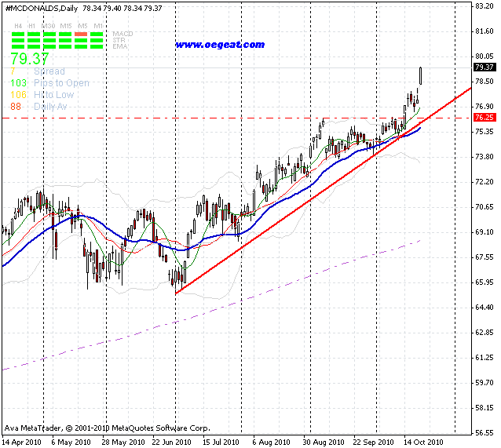The width and height of the screenshot is (501, 448).
Task: Click the Pips to Open label
Action: [x=62, y=83]
